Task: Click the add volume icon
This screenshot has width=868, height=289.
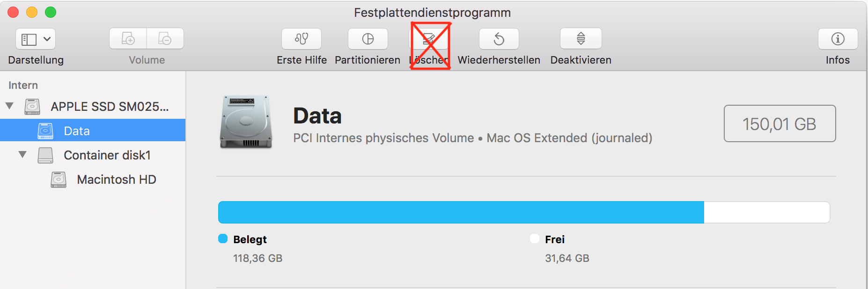Action: pos(128,39)
